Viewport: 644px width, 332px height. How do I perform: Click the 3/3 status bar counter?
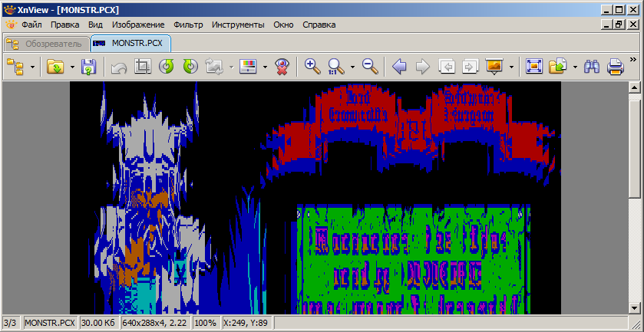point(10,323)
